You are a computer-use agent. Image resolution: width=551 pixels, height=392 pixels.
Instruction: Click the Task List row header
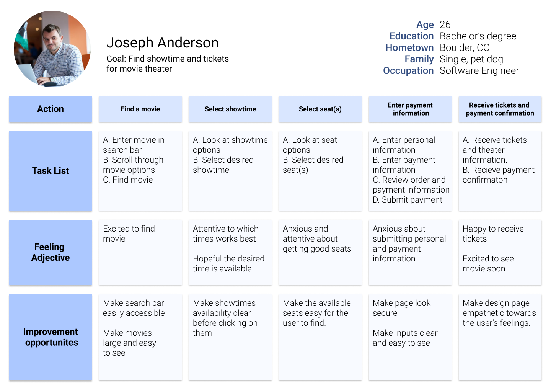51,171
